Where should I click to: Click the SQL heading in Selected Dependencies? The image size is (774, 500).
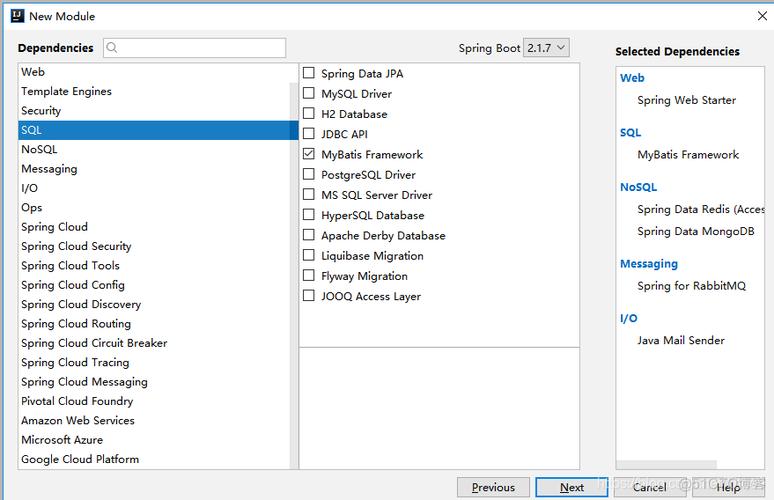pos(630,133)
